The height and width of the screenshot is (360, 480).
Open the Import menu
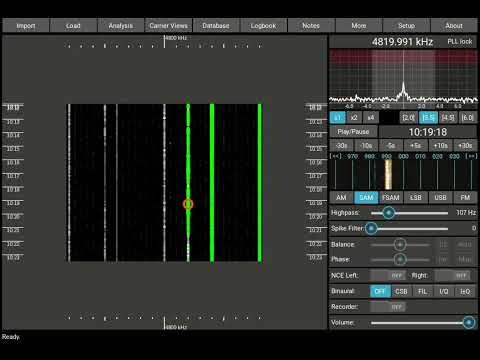26,26
